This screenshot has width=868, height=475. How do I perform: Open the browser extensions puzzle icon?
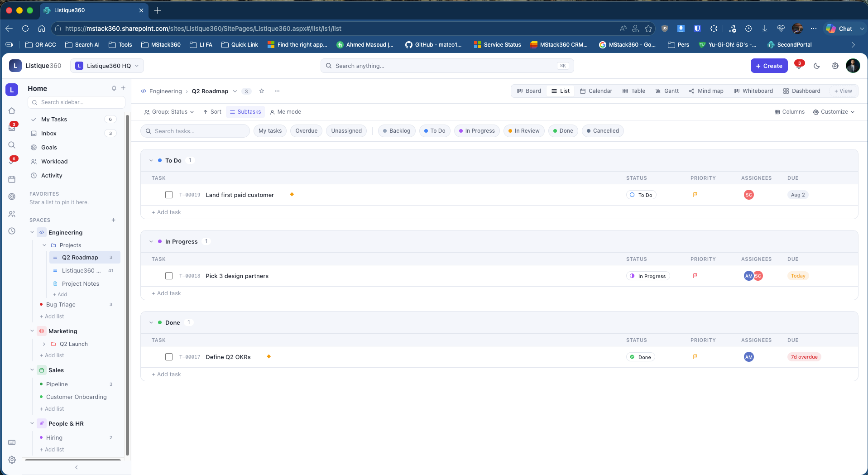[714, 29]
